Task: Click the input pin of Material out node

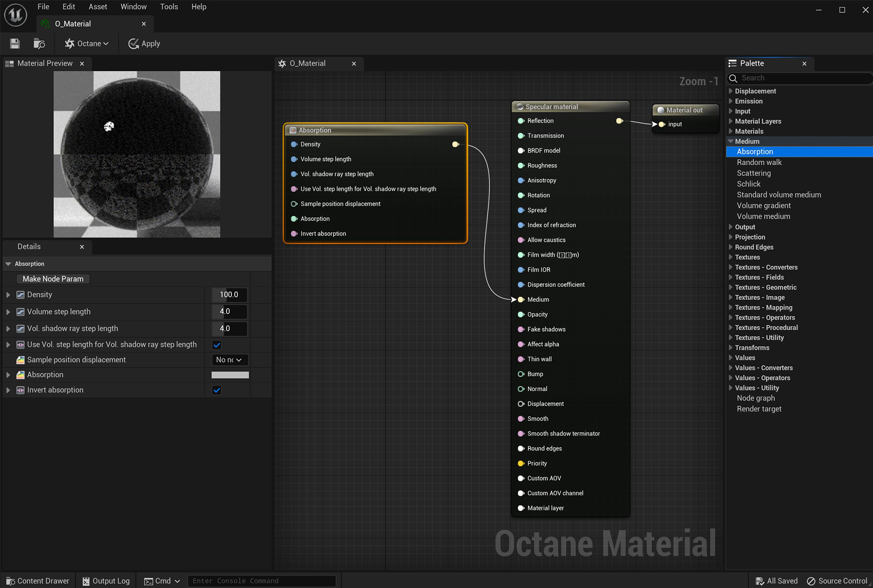Action: click(662, 125)
